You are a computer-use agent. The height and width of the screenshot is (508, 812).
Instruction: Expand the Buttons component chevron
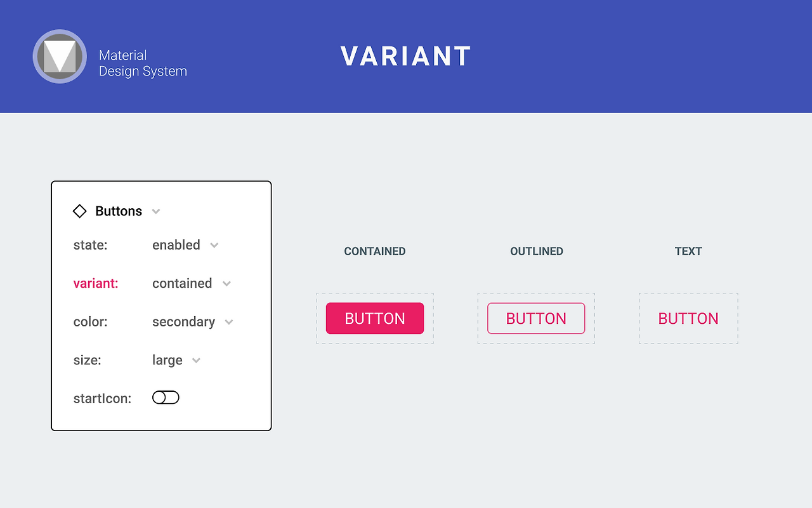155,211
